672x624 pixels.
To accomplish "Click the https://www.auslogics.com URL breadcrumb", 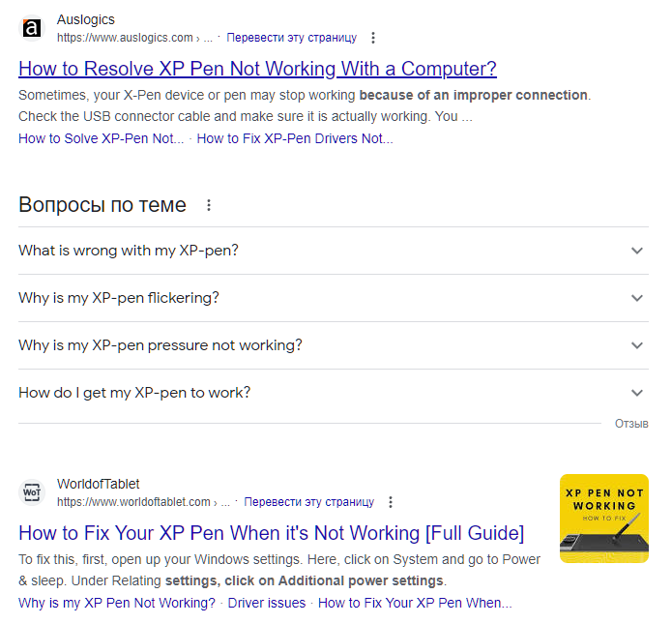I will pyautogui.click(x=134, y=38).
